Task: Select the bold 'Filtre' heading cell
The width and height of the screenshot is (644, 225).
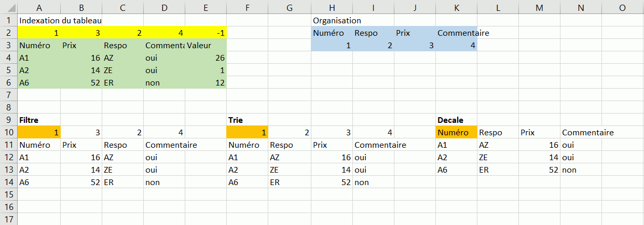Action: pos(39,120)
